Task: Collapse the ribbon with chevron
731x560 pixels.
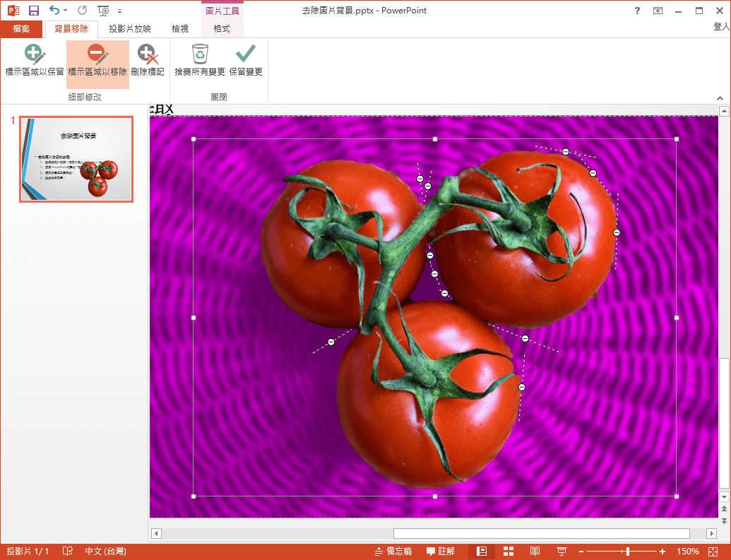Action: coord(720,98)
